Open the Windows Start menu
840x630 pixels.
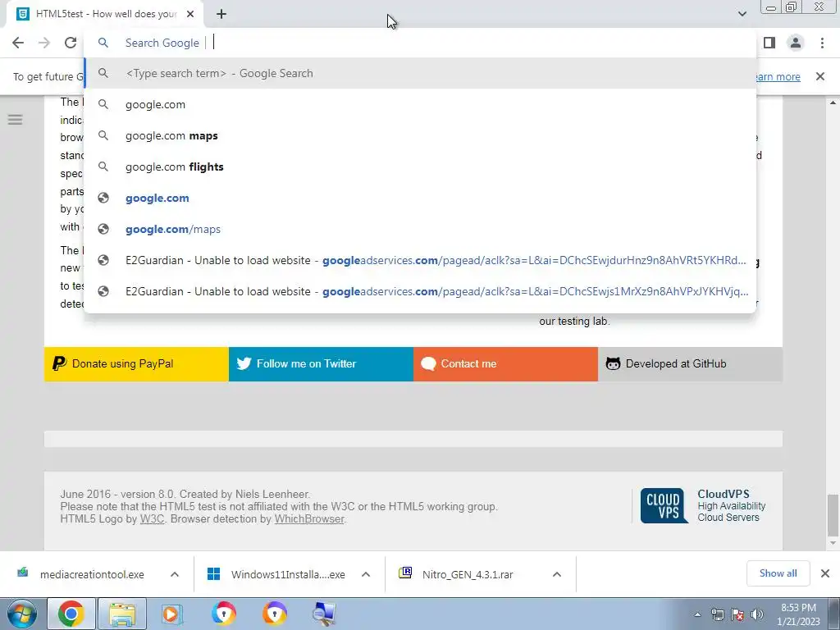click(21, 614)
